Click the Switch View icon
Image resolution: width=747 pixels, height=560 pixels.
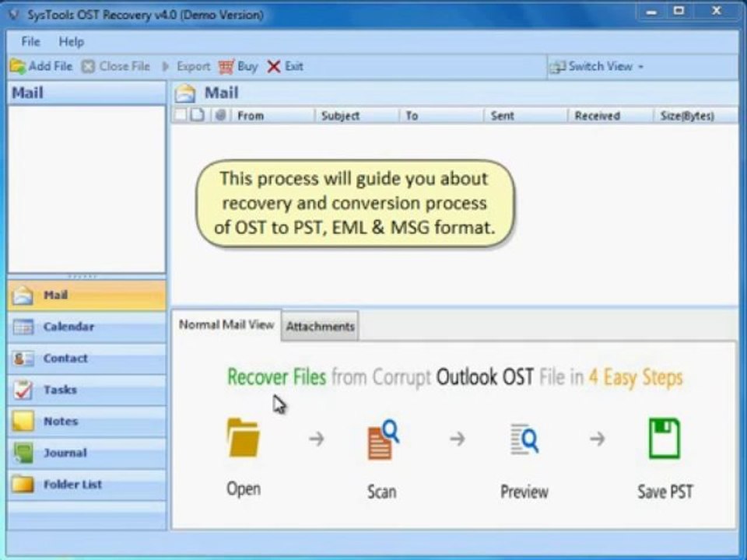557,67
